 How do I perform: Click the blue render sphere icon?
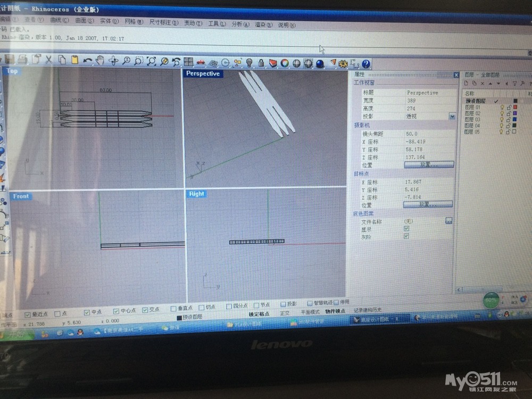[x=320, y=64]
